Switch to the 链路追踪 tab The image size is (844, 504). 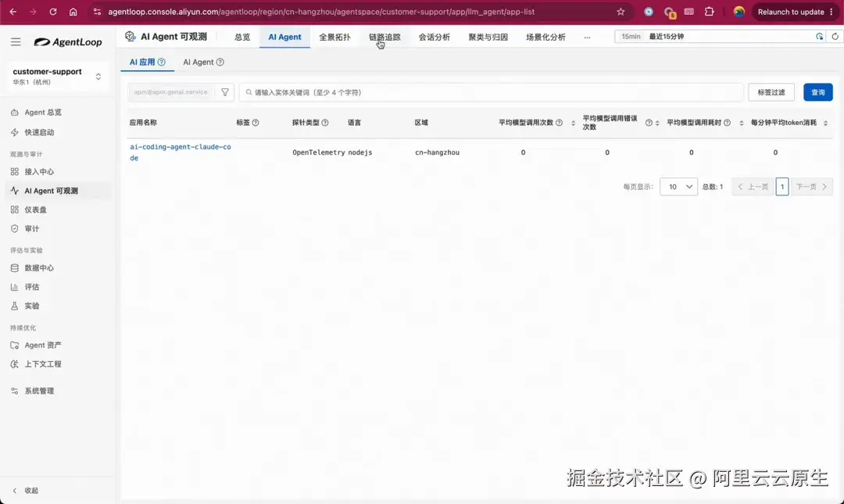(384, 37)
